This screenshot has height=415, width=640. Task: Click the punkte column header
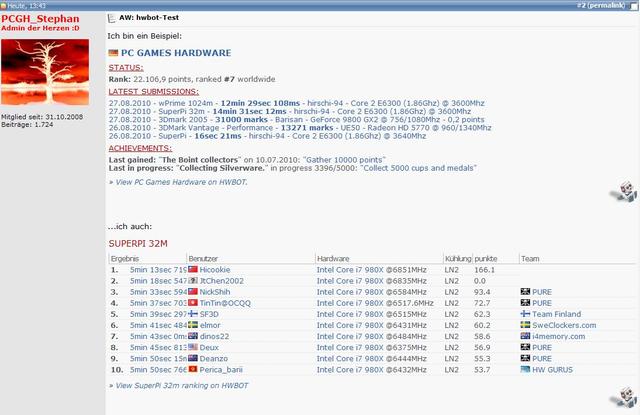(486, 259)
